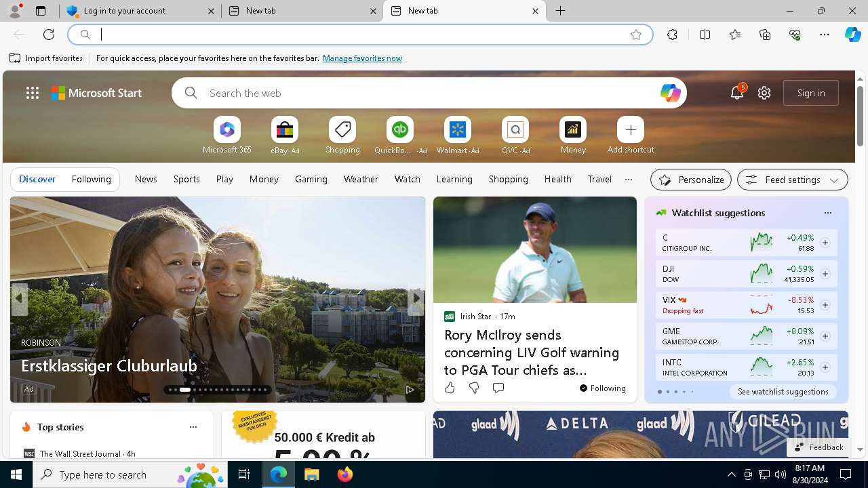Open Browser essentials heart icon
868x488 pixels.
click(x=795, y=35)
